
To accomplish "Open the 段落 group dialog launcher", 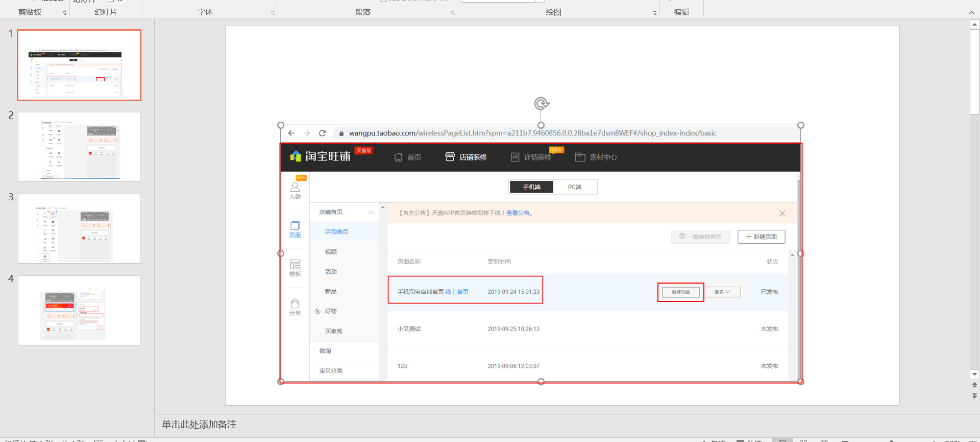I will (453, 13).
